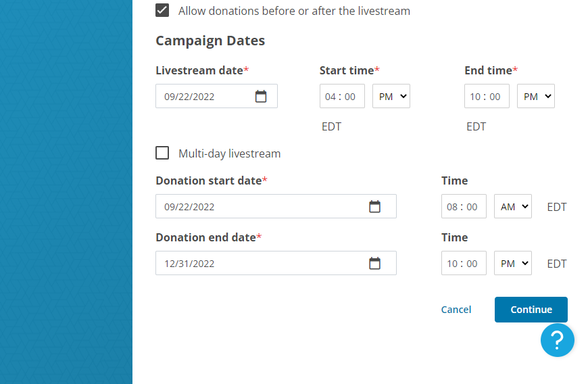Click the Cancel link
The image size is (588, 384).
tap(456, 310)
